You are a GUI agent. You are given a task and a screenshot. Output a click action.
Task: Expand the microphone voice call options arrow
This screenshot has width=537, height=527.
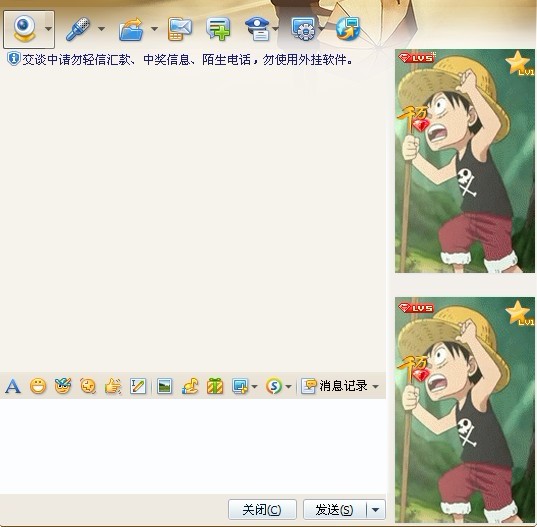coord(101,29)
